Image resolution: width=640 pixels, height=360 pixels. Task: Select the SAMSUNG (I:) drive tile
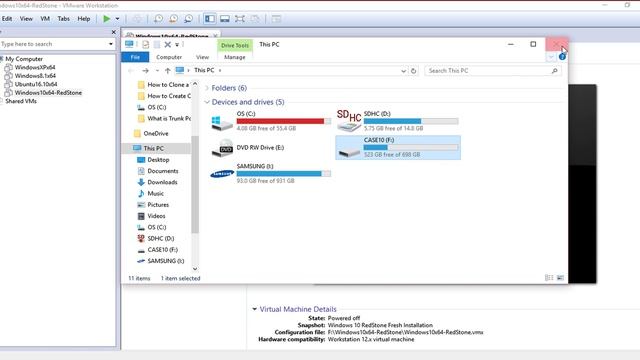270,173
